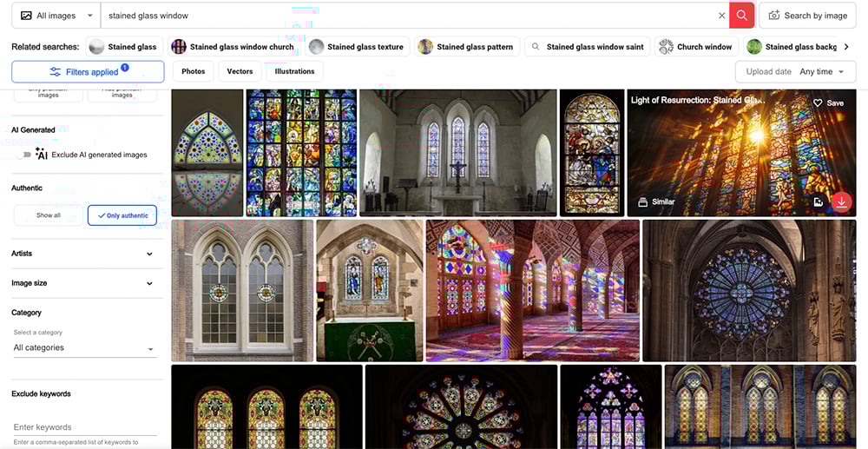Expand the Artists filter section
The image size is (868, 449).
(x=82, y=254)
